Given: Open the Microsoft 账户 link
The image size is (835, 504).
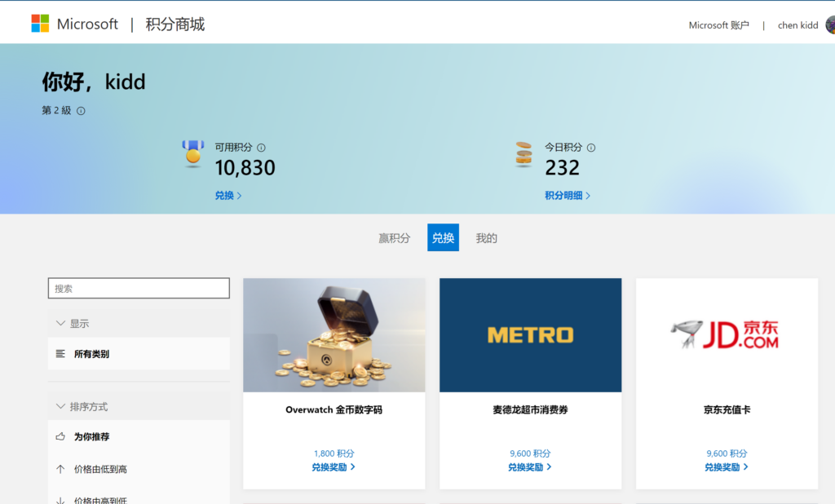Looking at the screenshot, I should coord(719,25).
